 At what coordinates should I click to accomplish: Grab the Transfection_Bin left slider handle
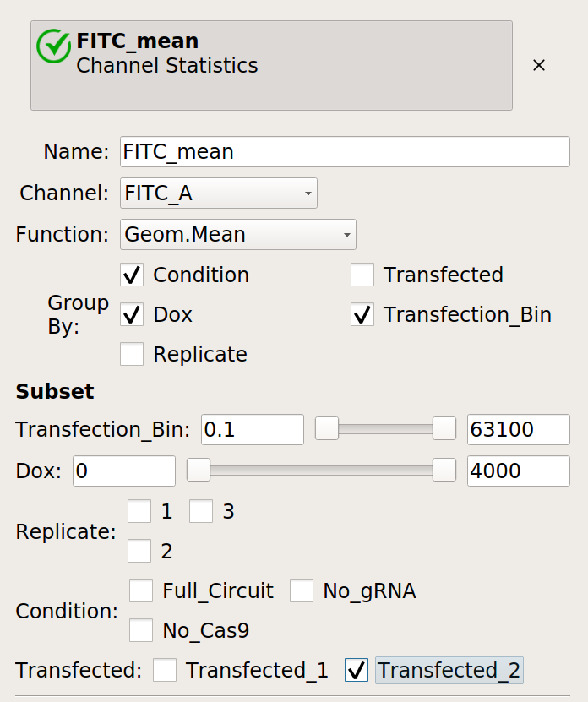tap(327, 428)
